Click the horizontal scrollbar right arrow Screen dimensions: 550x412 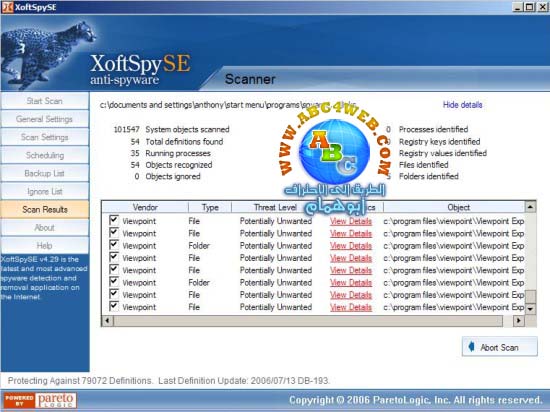click(518, 320)
